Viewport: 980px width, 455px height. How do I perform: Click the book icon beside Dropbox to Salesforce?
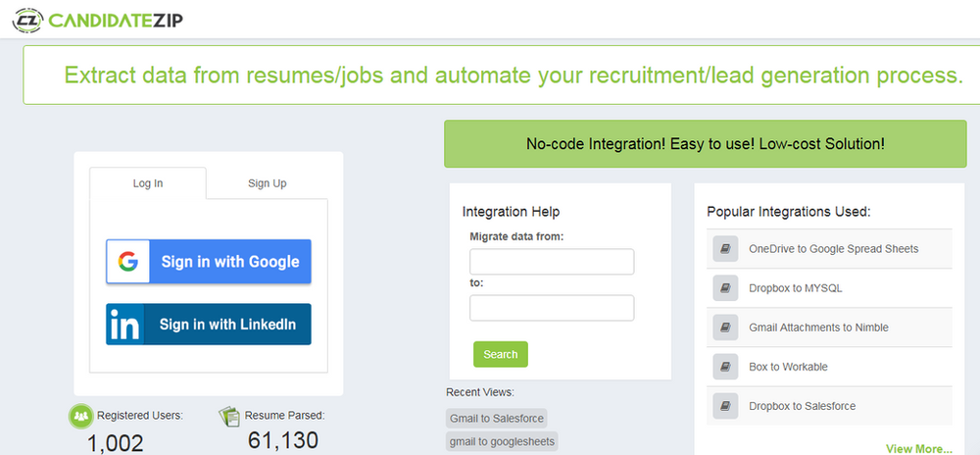click(725, 406)
